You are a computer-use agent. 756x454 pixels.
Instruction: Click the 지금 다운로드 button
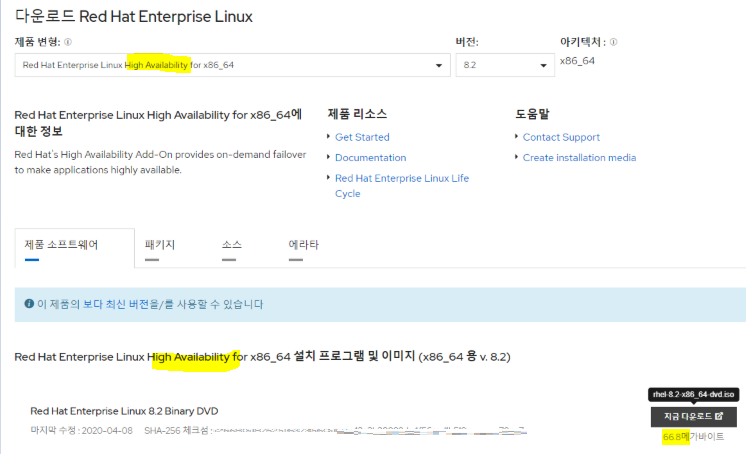coord(693,416)
